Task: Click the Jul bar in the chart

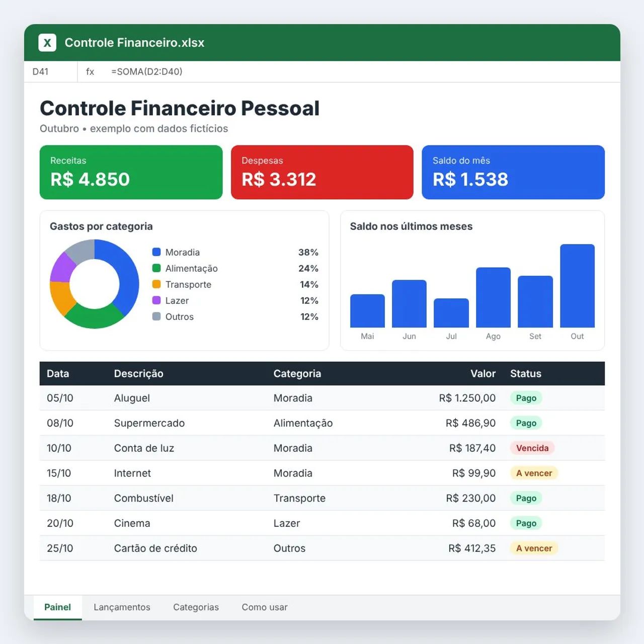Action: click(451, 313)
